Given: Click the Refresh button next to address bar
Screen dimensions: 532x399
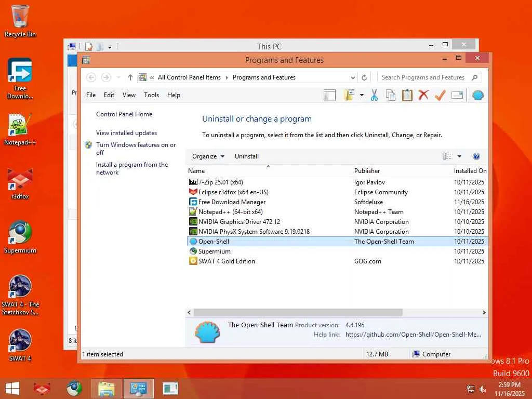Looking at the screenshot, I should point(364,78).
